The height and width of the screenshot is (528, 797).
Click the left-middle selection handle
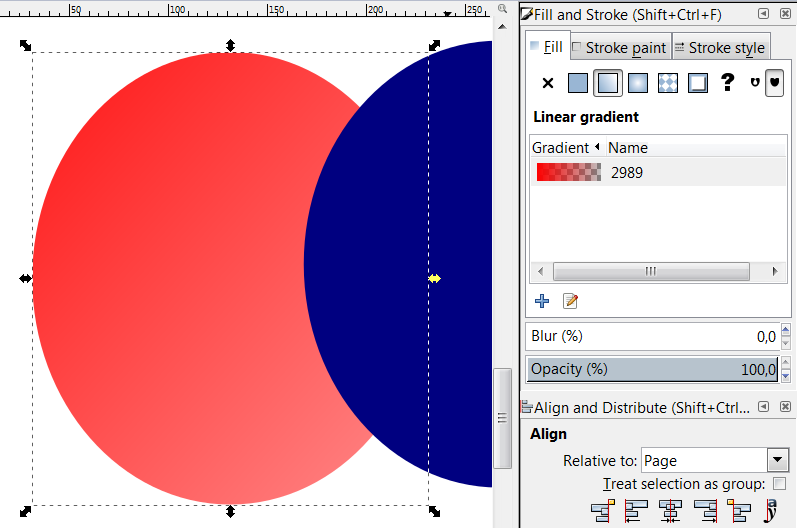(x=25, y=278)
